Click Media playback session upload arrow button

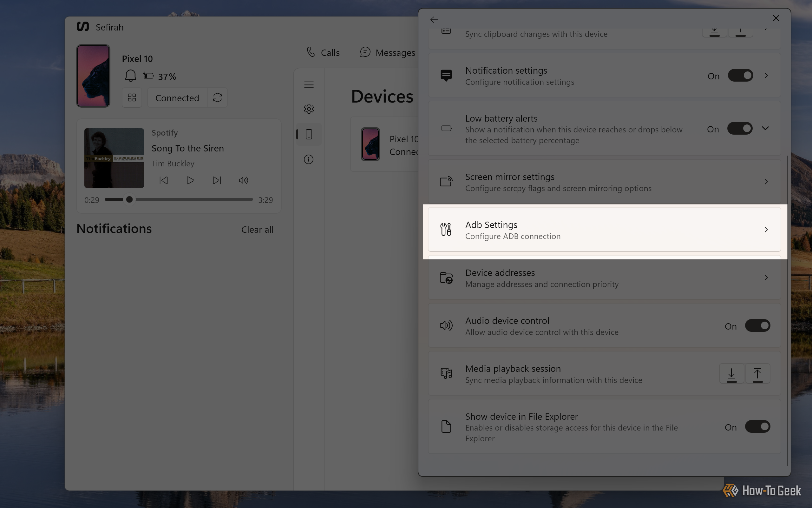coord(757,374)
